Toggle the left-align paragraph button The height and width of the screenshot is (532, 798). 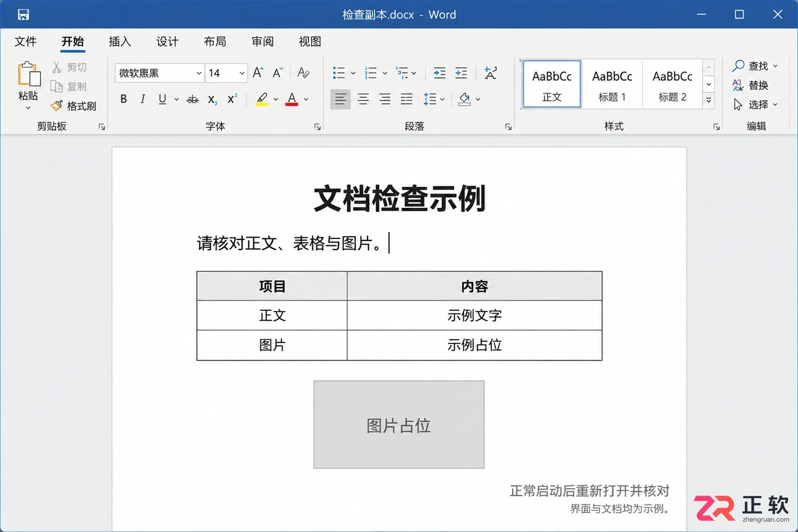pyautogui.click(x=340, y=99)
